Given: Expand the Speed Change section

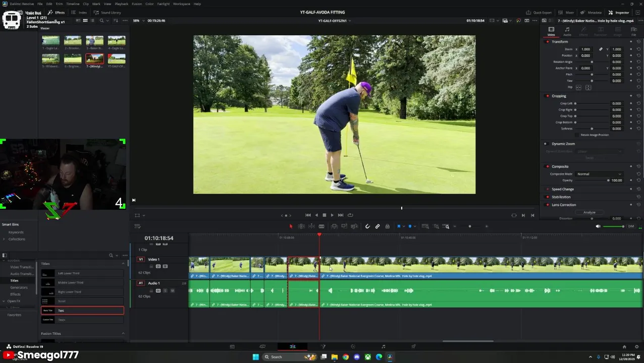Looking at the screenshot, I should coord(563,189).
